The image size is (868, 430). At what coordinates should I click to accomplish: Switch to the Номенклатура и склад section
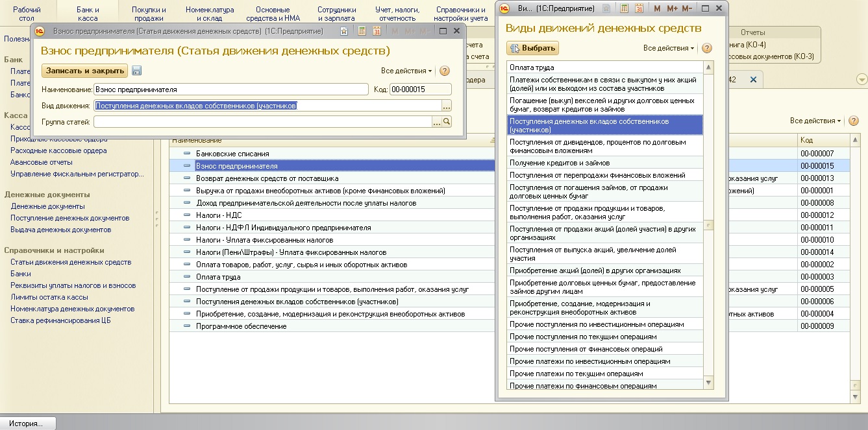210,14
